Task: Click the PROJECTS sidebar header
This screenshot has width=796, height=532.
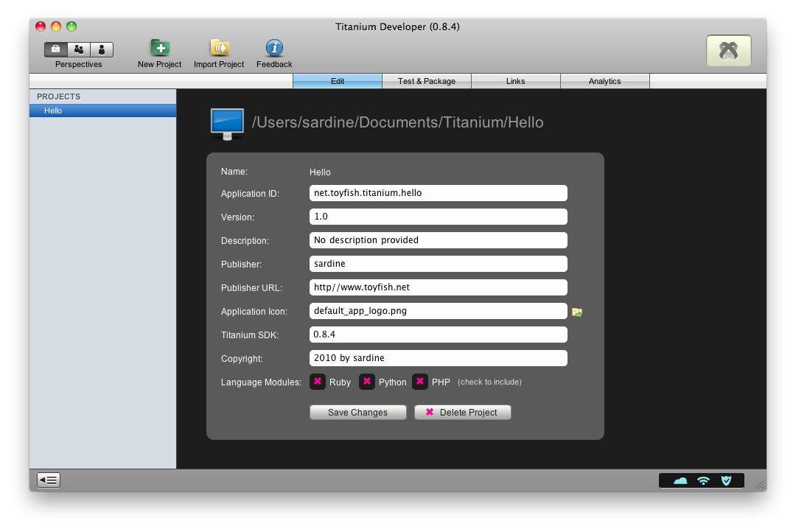Action: click(x=58, y=97)
